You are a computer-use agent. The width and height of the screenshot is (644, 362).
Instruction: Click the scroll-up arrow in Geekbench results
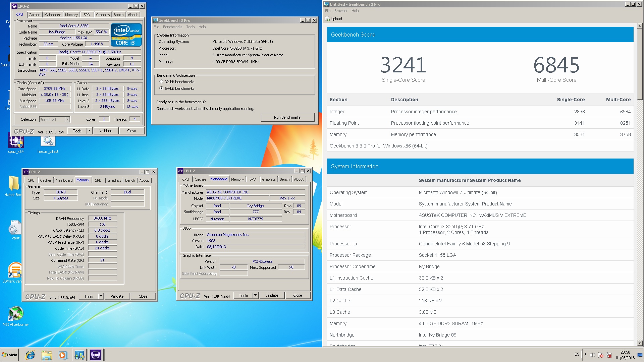point(640,26)
